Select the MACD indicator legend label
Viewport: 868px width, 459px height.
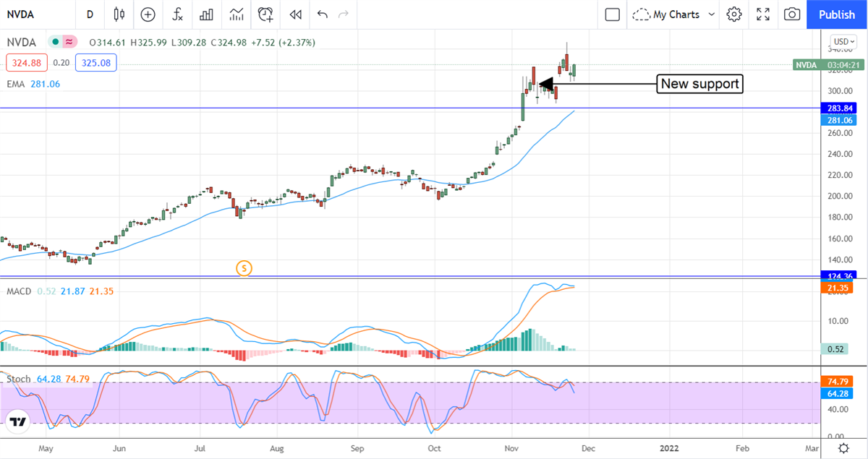19,291
